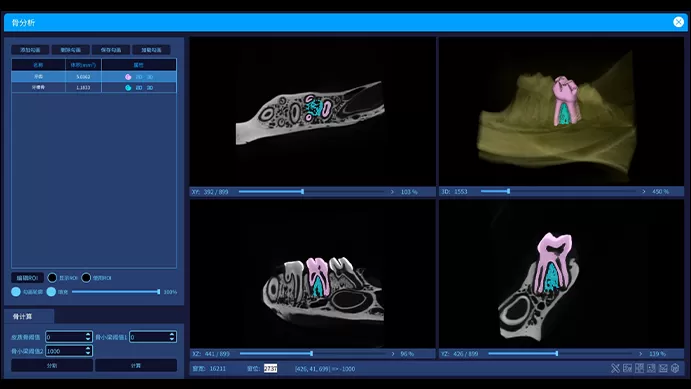Close the 骨分析 window
This screenshot has height=389, width=691.
[678, 22]
